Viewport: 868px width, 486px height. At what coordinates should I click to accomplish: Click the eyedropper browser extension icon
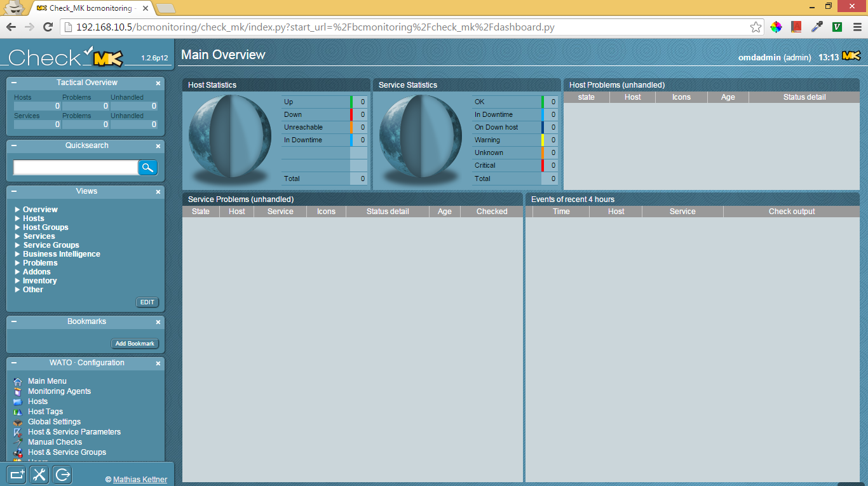tap(817, 27)
